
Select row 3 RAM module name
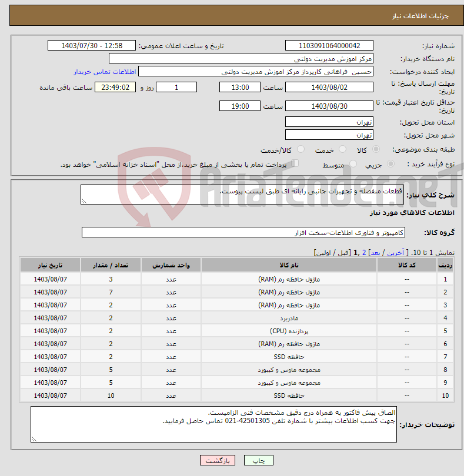(289, 305)
